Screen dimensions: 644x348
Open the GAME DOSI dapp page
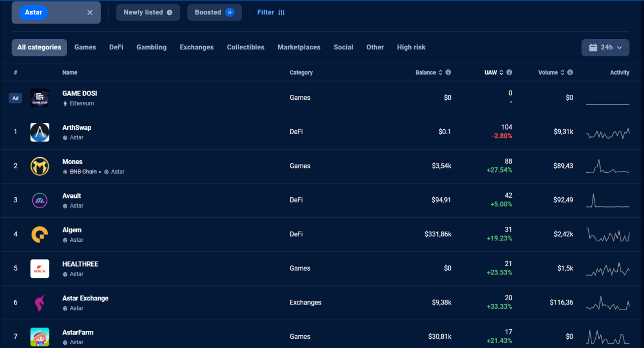point(79,93)
